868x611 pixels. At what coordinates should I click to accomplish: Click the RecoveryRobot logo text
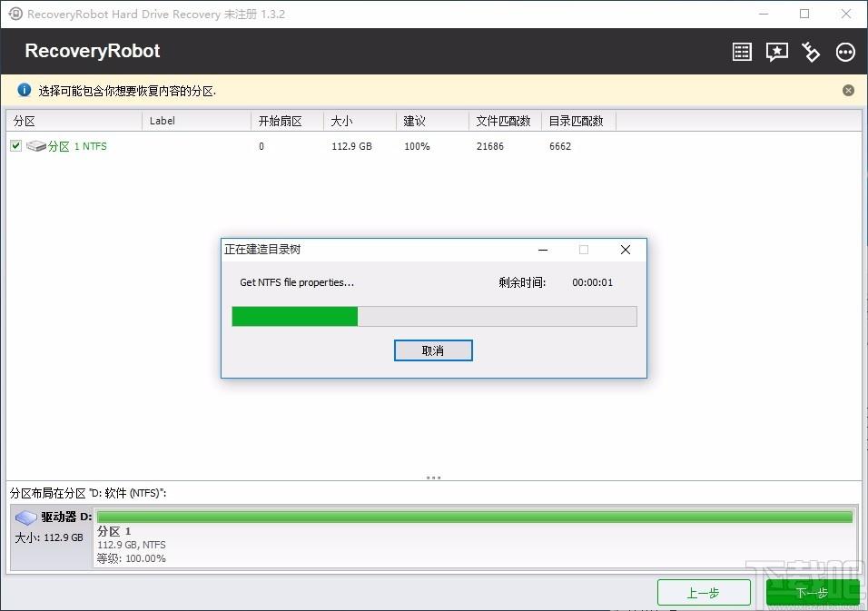coord(93,51)
